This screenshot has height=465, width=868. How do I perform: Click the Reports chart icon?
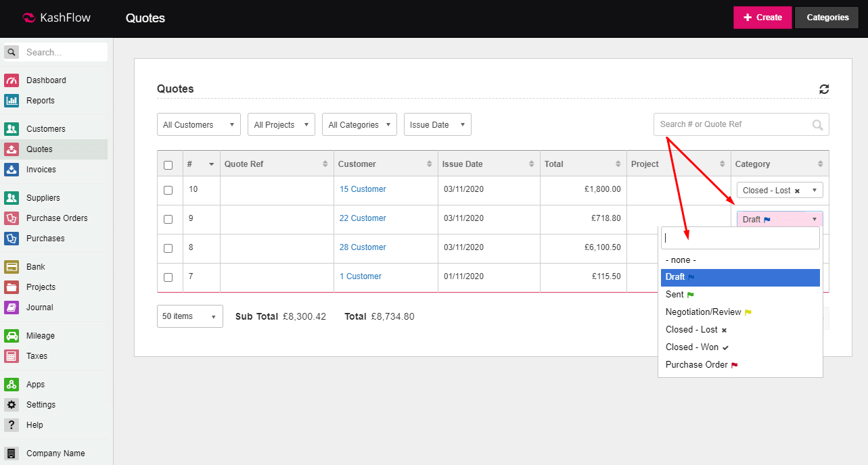12,101
